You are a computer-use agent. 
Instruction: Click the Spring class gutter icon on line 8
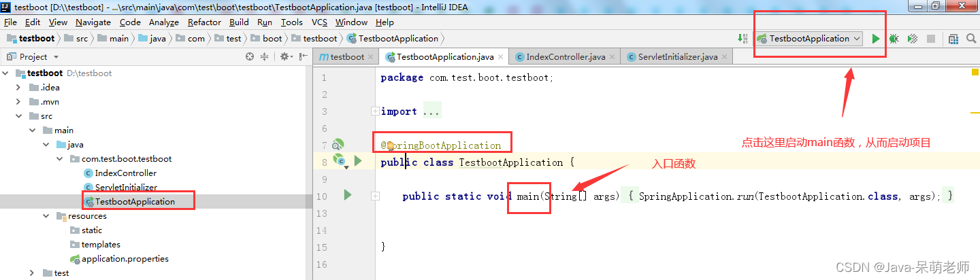coord(339,160)
